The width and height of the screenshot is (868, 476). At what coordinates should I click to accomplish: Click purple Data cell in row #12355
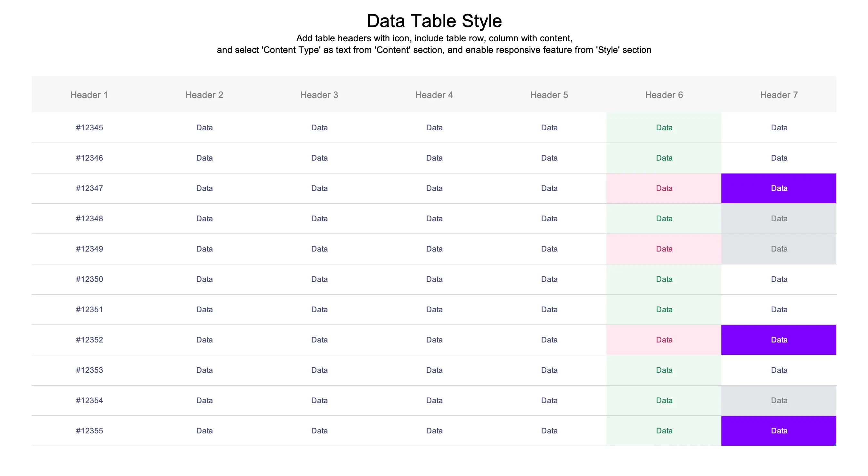[x=779, y=431]
